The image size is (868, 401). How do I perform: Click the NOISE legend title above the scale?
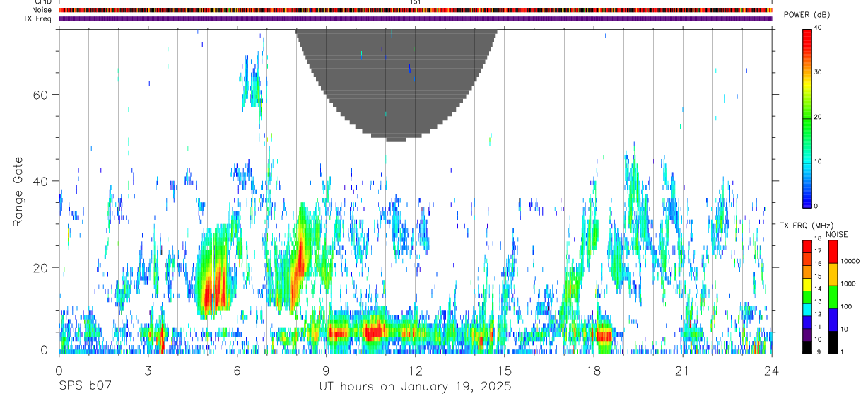click(x=837, y=234)
